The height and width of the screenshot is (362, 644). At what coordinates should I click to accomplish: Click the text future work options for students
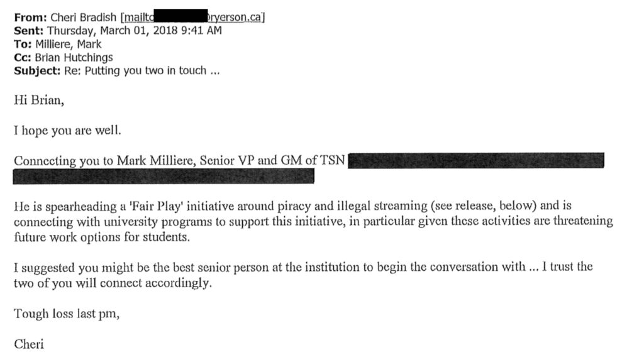[x=102, y=237]
